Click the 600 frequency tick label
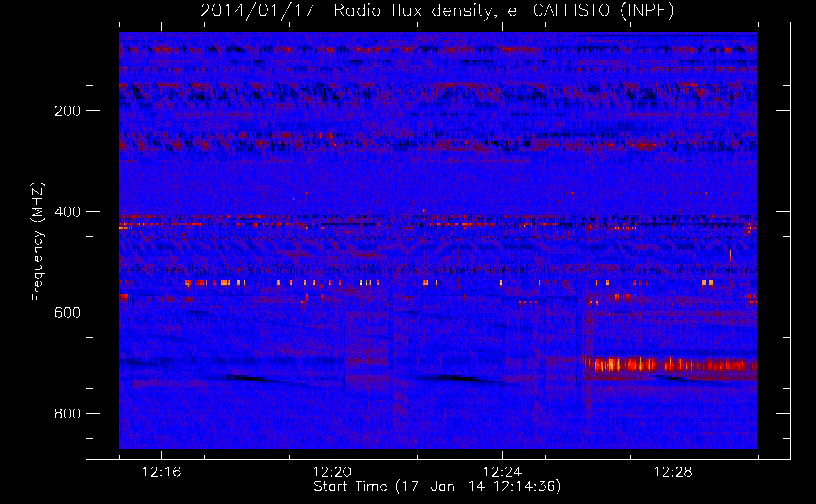The width and height of the screenshot is (816, 504). tap(68, 312)
